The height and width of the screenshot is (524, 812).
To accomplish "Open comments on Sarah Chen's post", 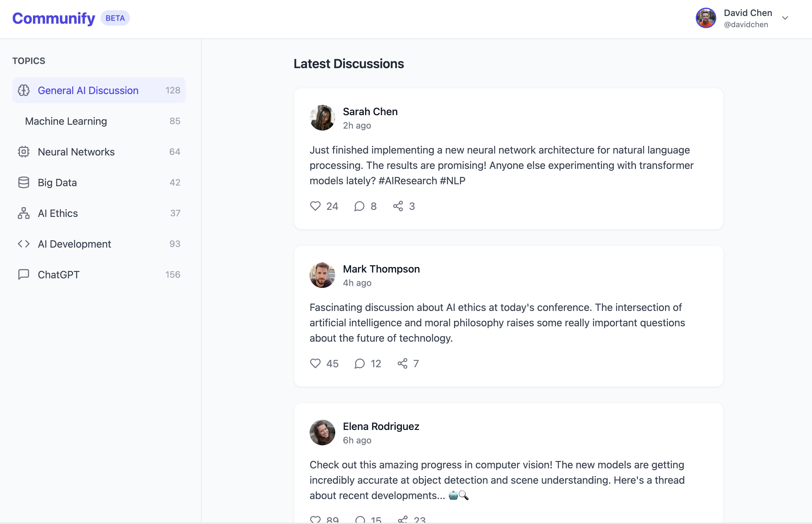I will coord(359,206).
